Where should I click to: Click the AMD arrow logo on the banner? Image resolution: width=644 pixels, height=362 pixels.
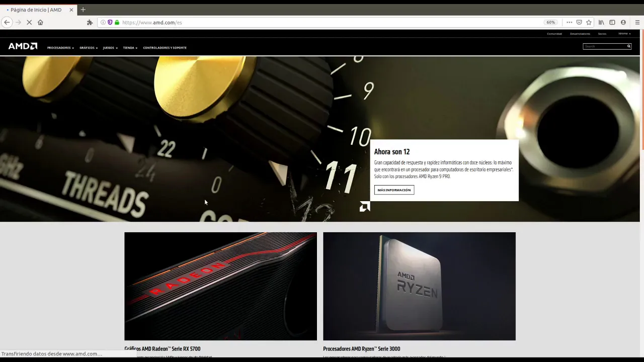pos(365,206)
